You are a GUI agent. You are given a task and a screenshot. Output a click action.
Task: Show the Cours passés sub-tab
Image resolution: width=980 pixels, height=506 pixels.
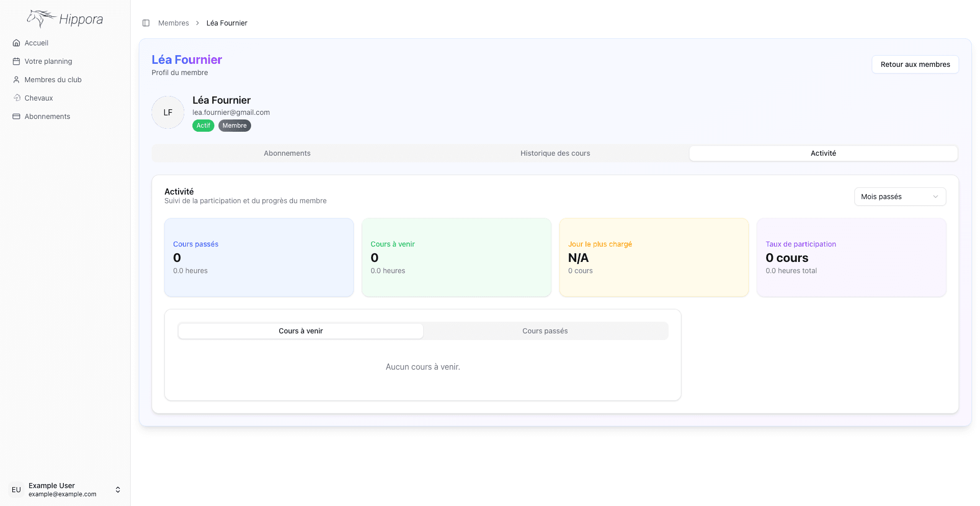pos(545,331)
